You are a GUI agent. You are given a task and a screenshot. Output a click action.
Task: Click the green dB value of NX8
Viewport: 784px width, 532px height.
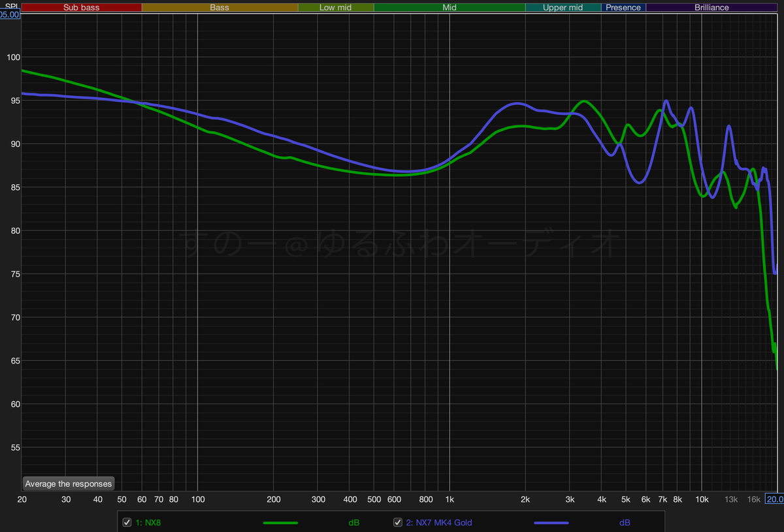click(353, 523)
